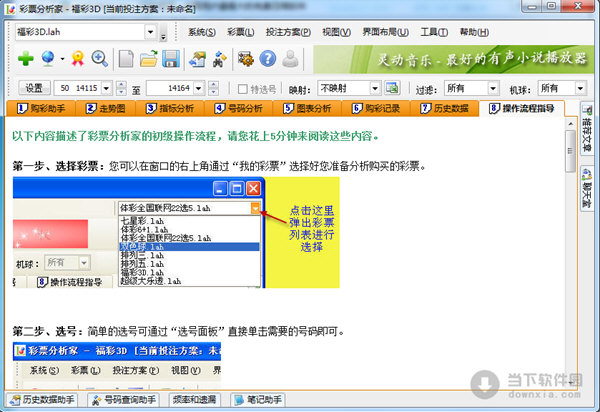Click the green plus add icon
The image size is (600, 412).
(26, 59)
